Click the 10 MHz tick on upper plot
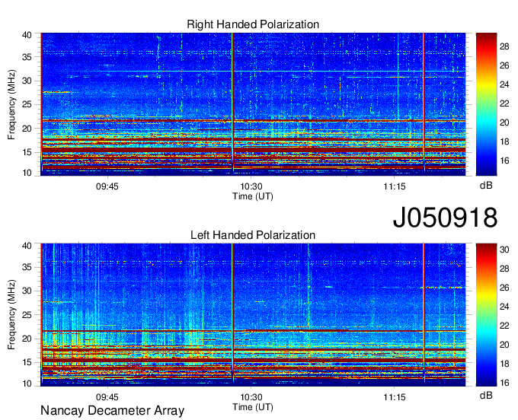Image resolution: width=518 pixels, height=420 pixels. tap(27, 173)
